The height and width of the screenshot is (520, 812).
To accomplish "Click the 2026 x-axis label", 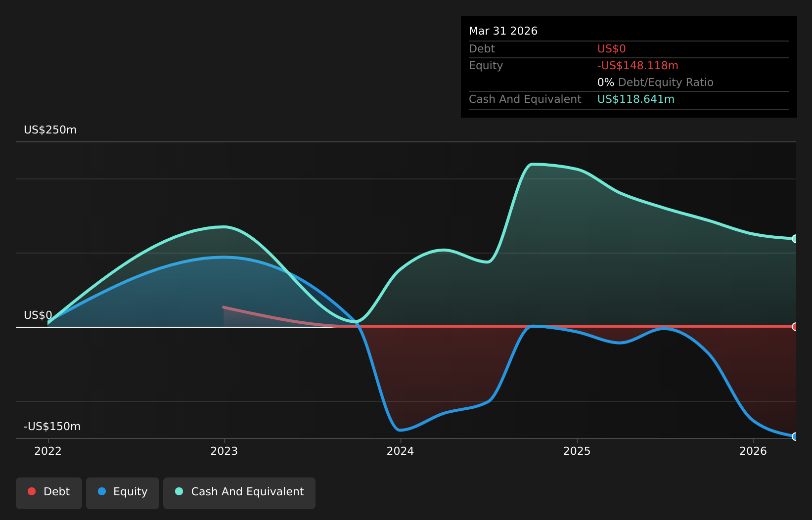I will (x=753, y=451).
